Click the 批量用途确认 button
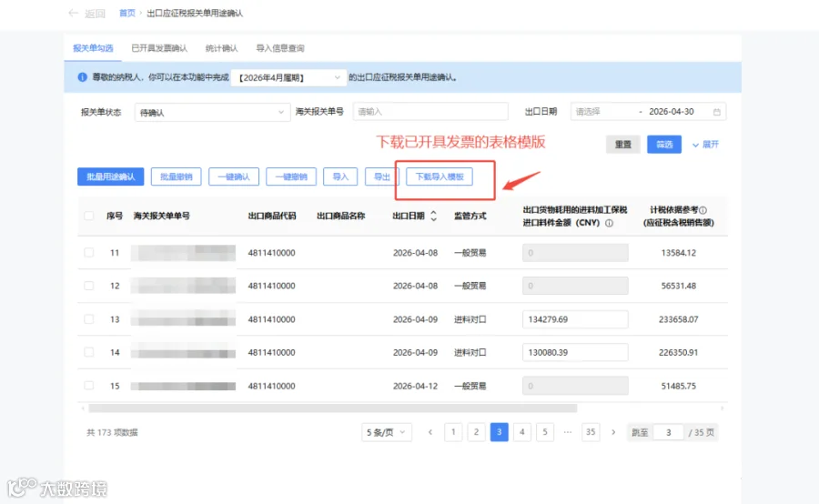The width and height of the screenshot is (819, 504). [x=111, y=176]
